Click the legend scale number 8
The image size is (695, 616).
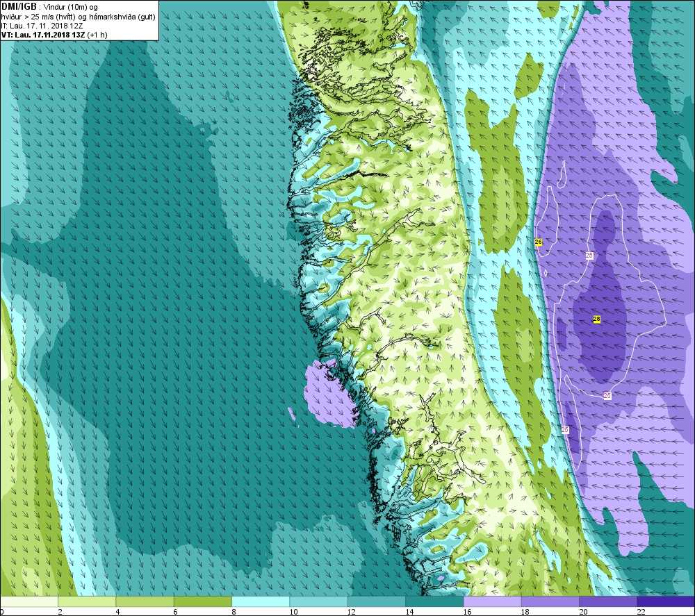[234, 612]
